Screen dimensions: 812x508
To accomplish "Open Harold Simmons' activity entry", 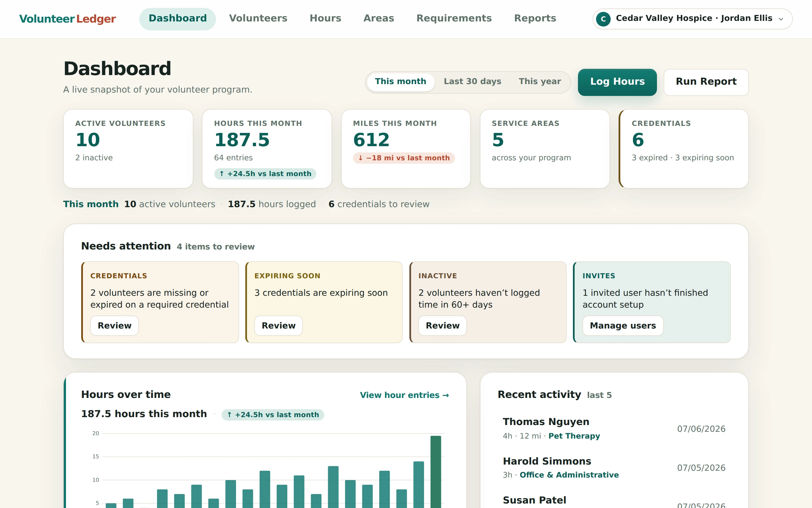I will 614,468.
